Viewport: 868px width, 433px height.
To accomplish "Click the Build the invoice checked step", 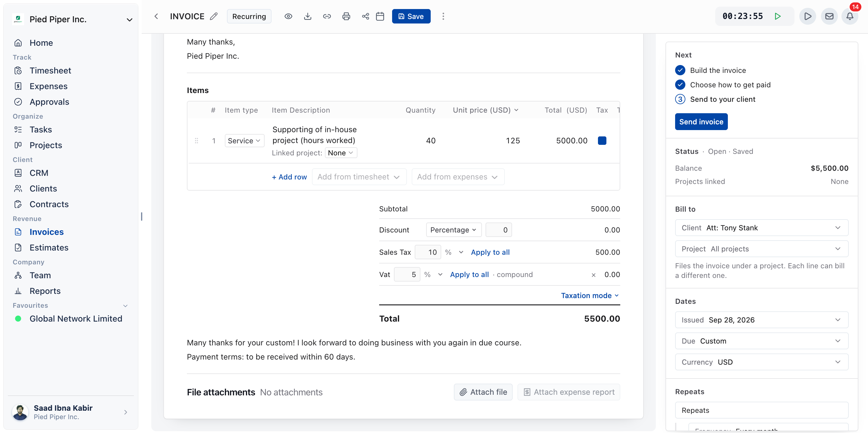I will click(711, 70).
